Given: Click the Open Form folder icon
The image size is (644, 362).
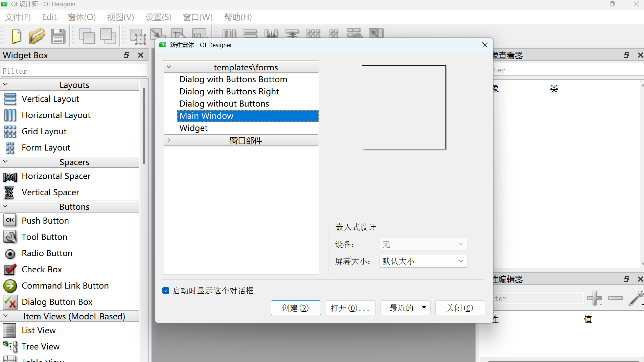Looking at the screenshot, I should point(37,36).
